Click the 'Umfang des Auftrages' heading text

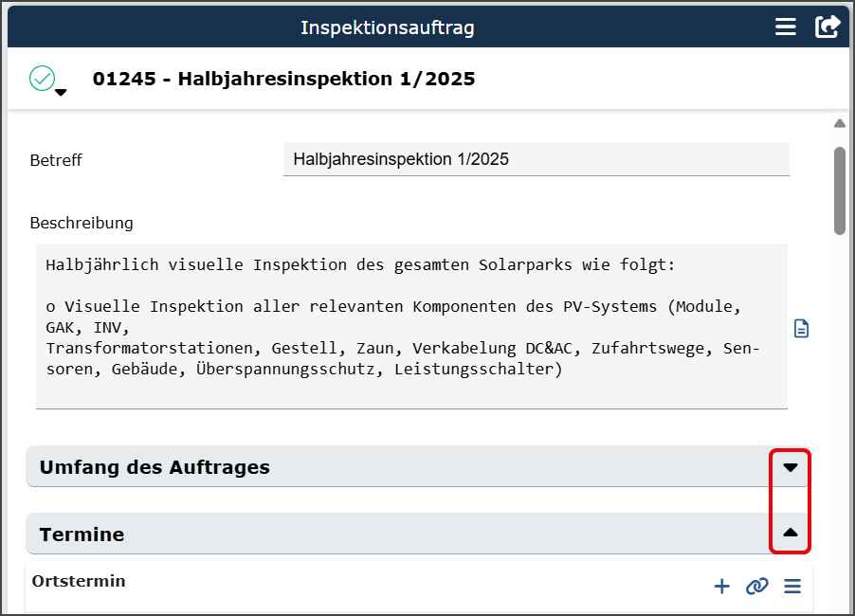pos(155,467)
